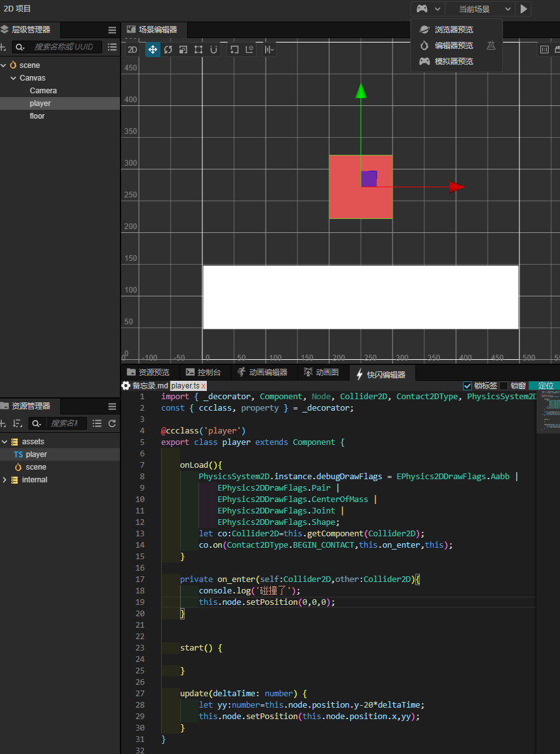
Task: Click the flask icon beside 编辑器预览
Action: (491, 46)
